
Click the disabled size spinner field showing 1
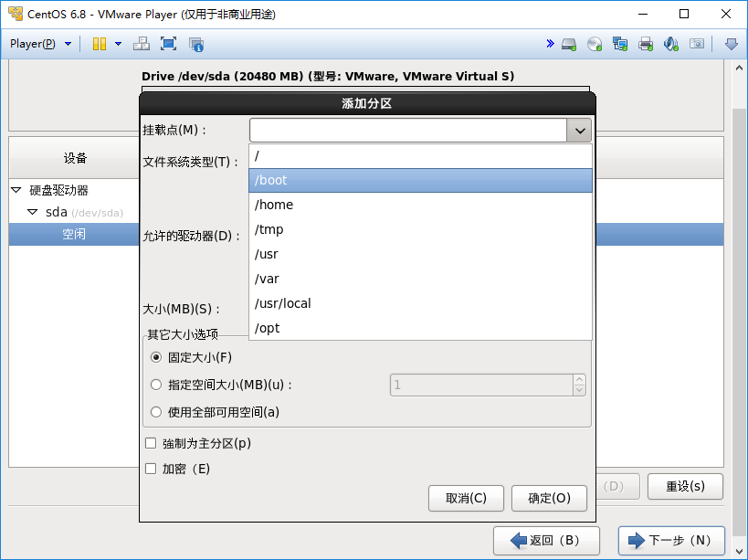coord(481,385)
